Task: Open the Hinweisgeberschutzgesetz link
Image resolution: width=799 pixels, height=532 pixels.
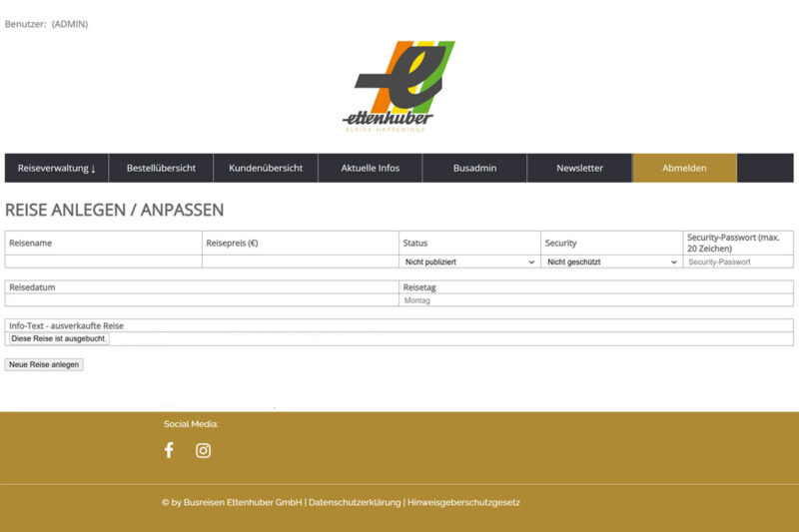Action: click(463, 502)
